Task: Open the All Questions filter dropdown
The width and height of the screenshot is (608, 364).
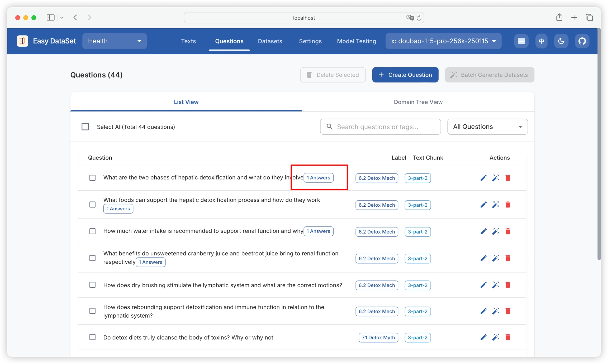Action: [x=487, y=127]
